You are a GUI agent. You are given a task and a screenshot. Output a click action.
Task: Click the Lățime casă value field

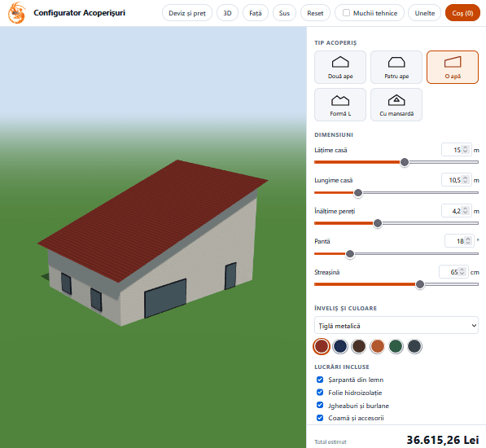click(456, 150)
